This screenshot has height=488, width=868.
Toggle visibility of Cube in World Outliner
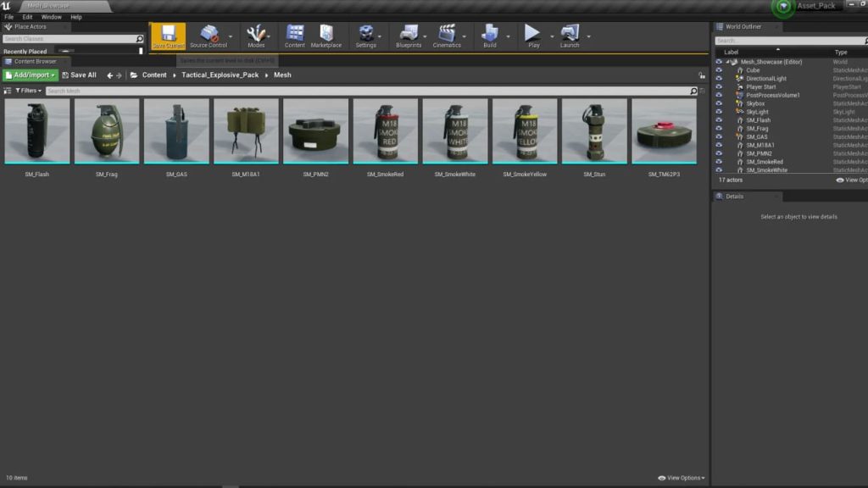click(719, 70)
